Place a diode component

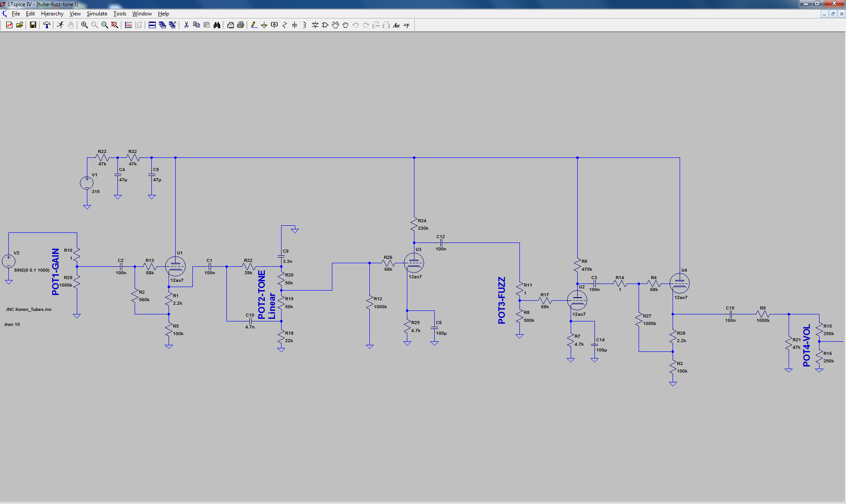[x=315, y=25]
